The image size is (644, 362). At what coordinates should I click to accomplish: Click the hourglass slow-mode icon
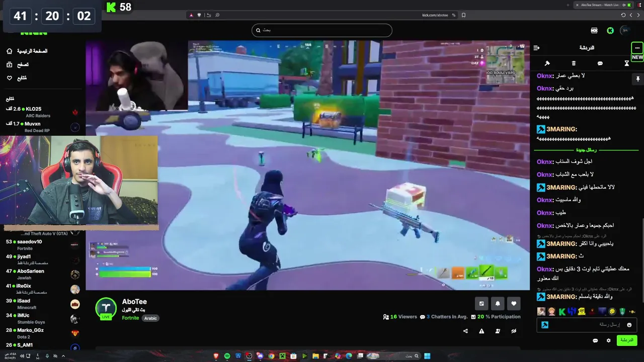tap(627, 63)
